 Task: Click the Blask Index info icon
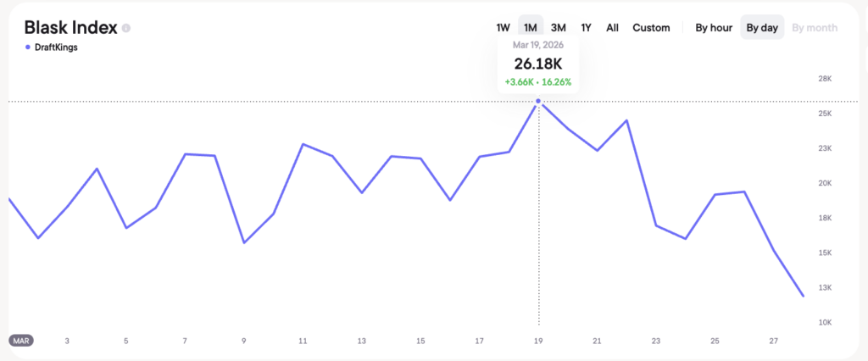pyautogui.click(x=126, y=28)
